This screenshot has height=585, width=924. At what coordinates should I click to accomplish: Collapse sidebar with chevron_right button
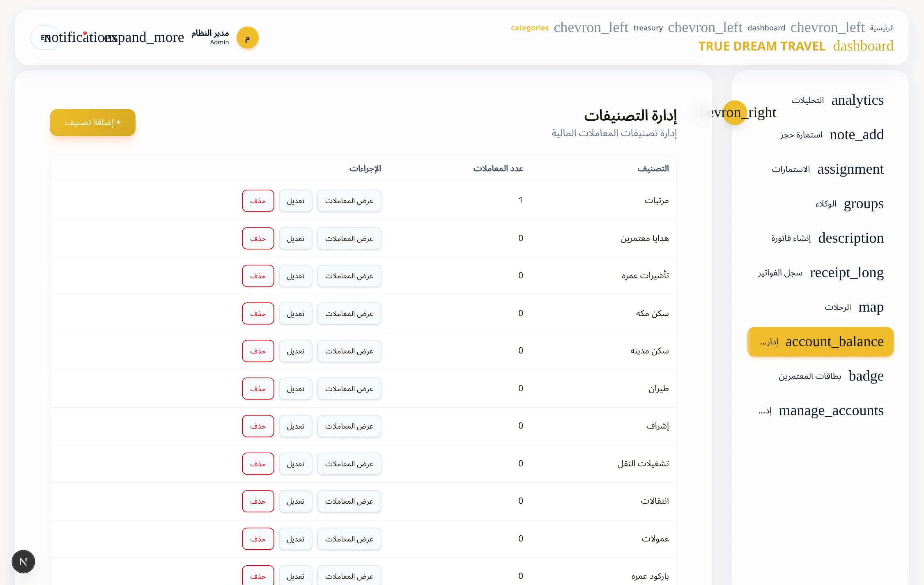734,112
